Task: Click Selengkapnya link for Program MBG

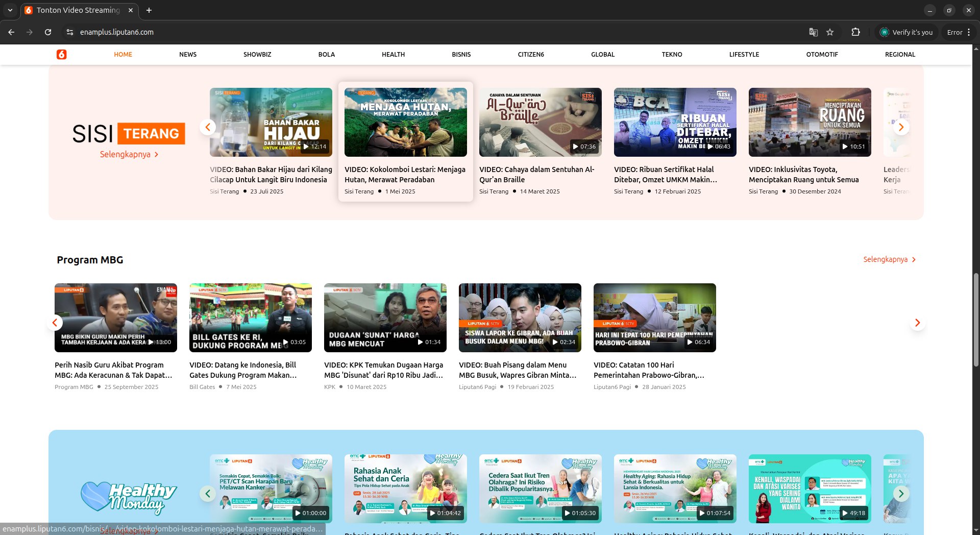Action: [x=889, y=259]
